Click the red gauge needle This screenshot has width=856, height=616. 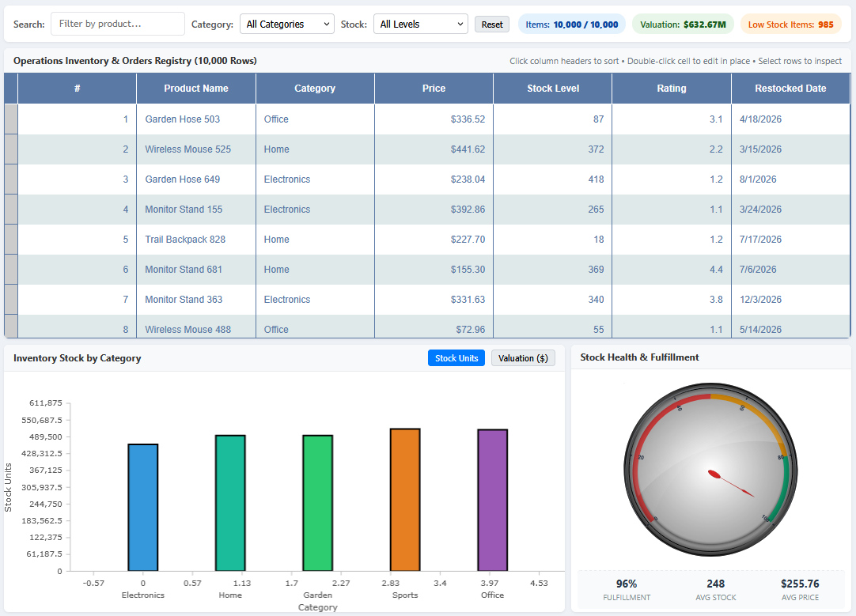point(730,483)
